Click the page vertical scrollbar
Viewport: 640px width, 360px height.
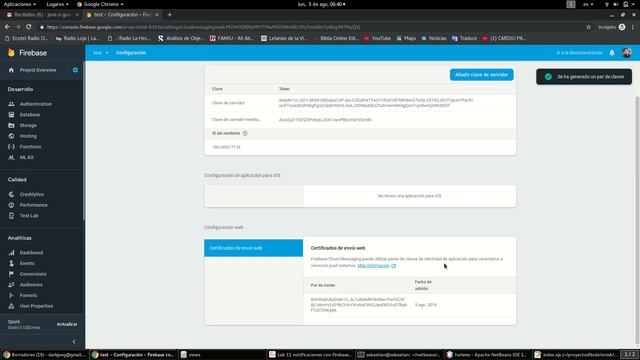[637, 220]
